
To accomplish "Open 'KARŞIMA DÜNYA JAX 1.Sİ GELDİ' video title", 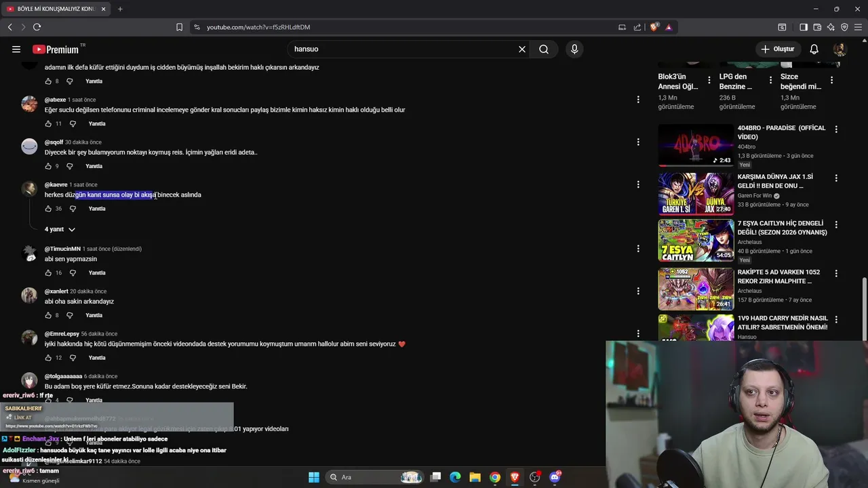I will tap(775, 182).
